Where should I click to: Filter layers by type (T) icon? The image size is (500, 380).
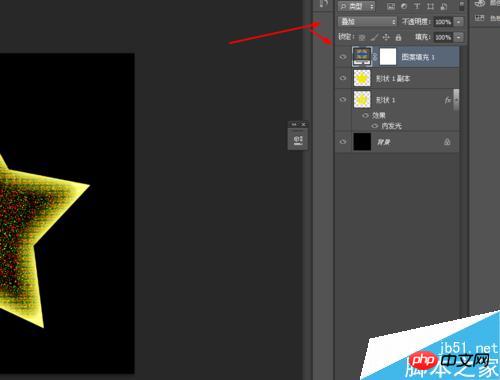[x=417, y=6]
